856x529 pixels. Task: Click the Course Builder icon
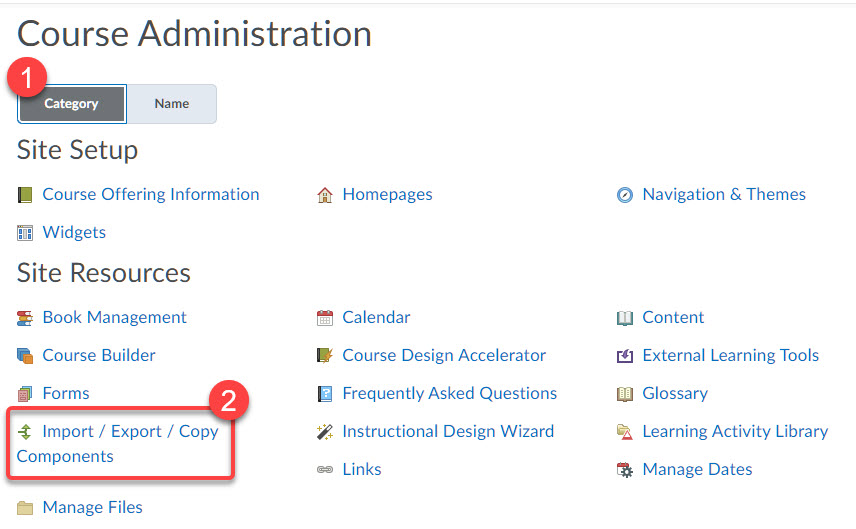tap(25, 356)
